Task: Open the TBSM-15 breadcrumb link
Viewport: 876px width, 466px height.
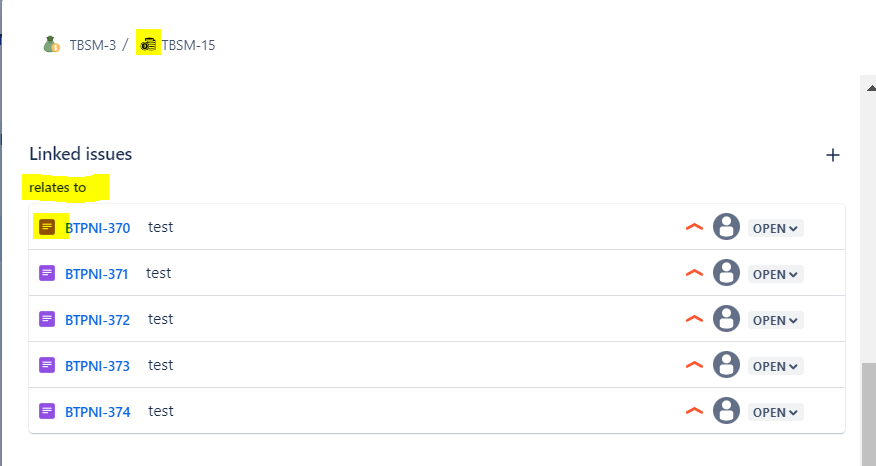Action: (x=188, y=45)
